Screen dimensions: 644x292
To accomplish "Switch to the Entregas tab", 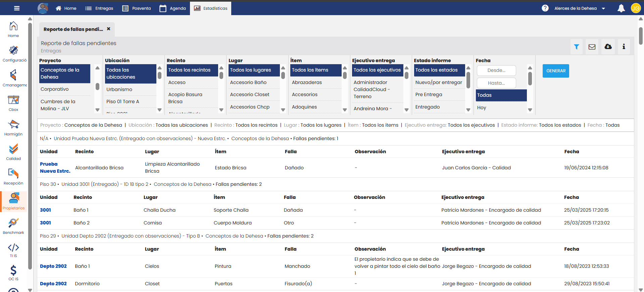I will tap(99, 8).
